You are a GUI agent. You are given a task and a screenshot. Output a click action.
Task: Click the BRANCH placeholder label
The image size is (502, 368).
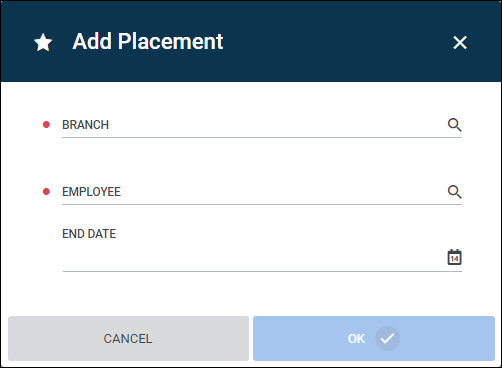(85, 125)
